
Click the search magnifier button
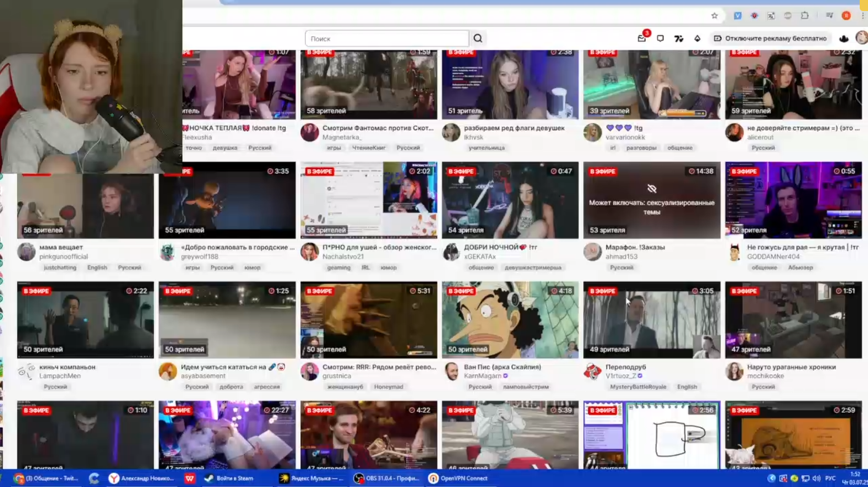478,38
